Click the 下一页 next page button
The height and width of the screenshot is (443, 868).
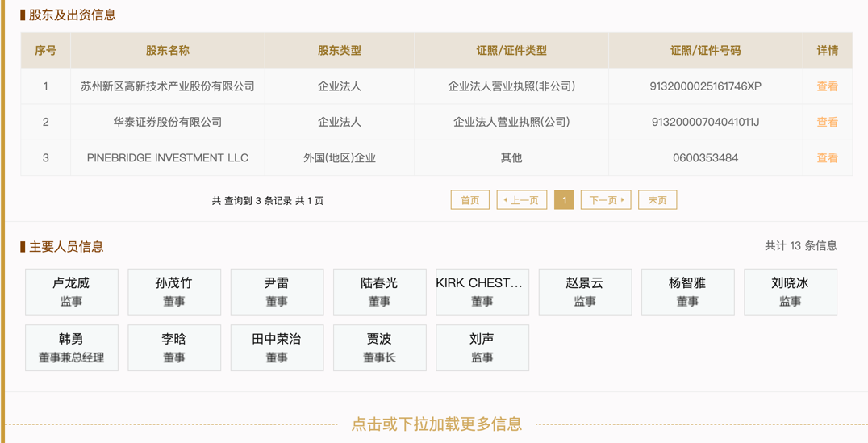pos(606,200)
